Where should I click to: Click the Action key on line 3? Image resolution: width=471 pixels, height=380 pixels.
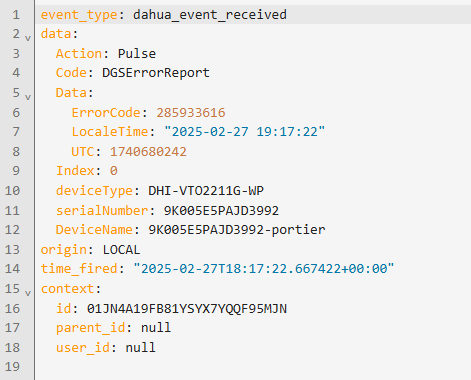coord(79,54)
